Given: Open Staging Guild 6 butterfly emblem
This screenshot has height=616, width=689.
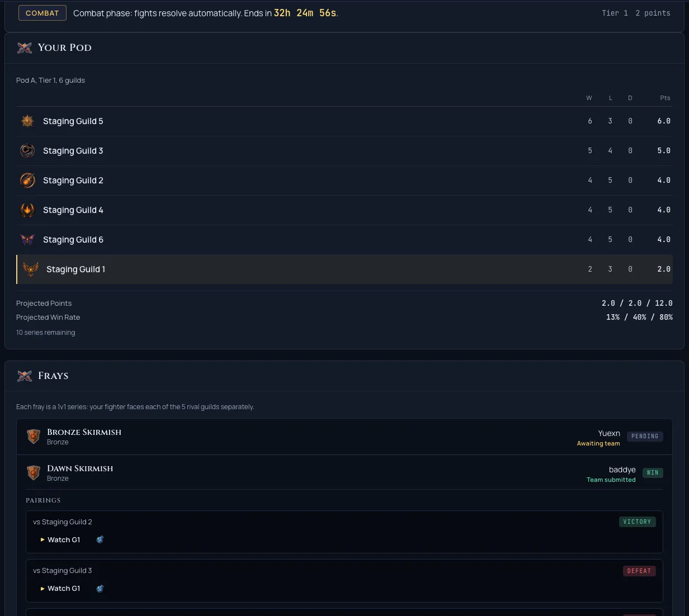Looking at the screenshot, I should [27, 239].
